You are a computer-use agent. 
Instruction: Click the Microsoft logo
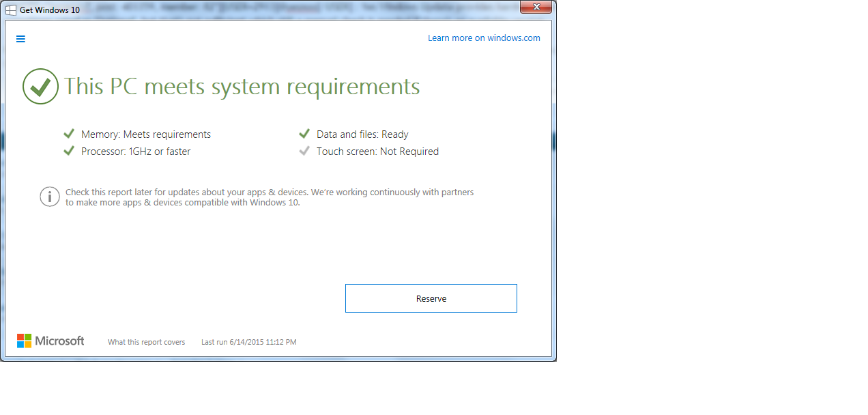tap(50, 341)
